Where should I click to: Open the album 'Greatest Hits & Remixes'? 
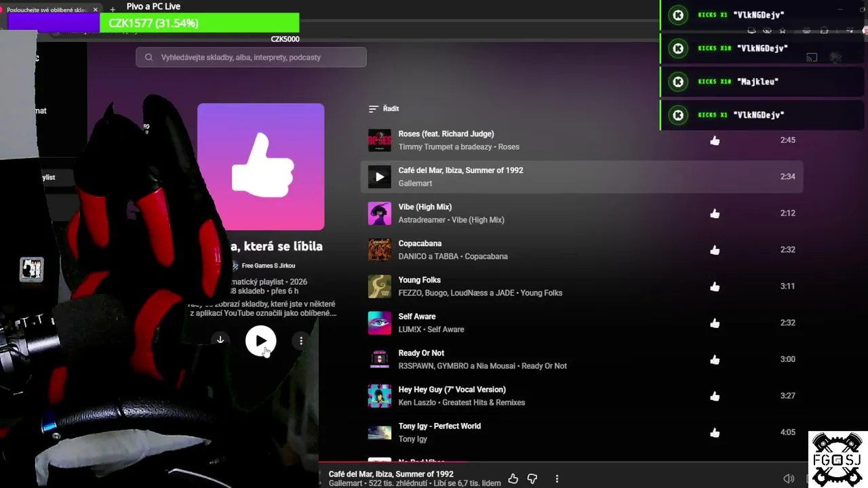pos(484,403)
